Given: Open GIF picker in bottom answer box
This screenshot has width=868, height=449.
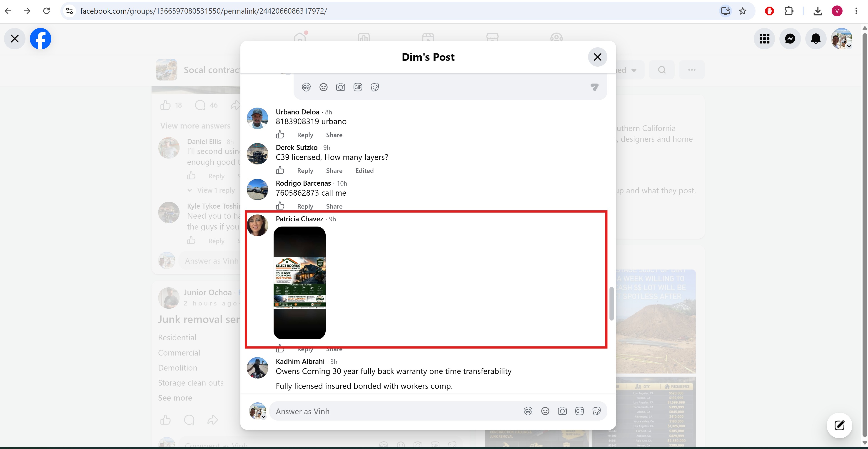Looking at the screenshot, I should tap(580, 411).
